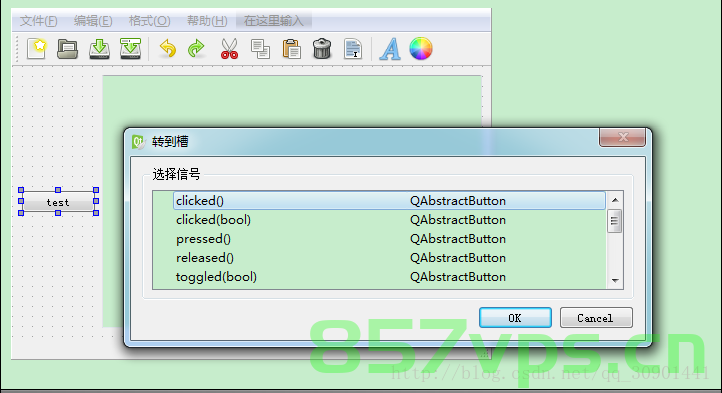Click the Cut scissors icon
This screenshot has width=722, height=393.
tap(229, 49)
